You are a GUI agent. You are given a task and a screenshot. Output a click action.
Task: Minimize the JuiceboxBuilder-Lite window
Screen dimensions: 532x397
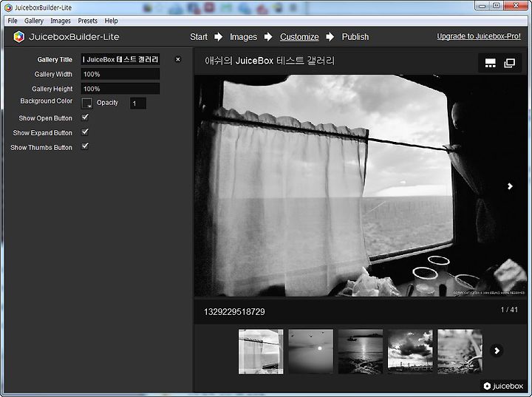(x=482, y=6)
